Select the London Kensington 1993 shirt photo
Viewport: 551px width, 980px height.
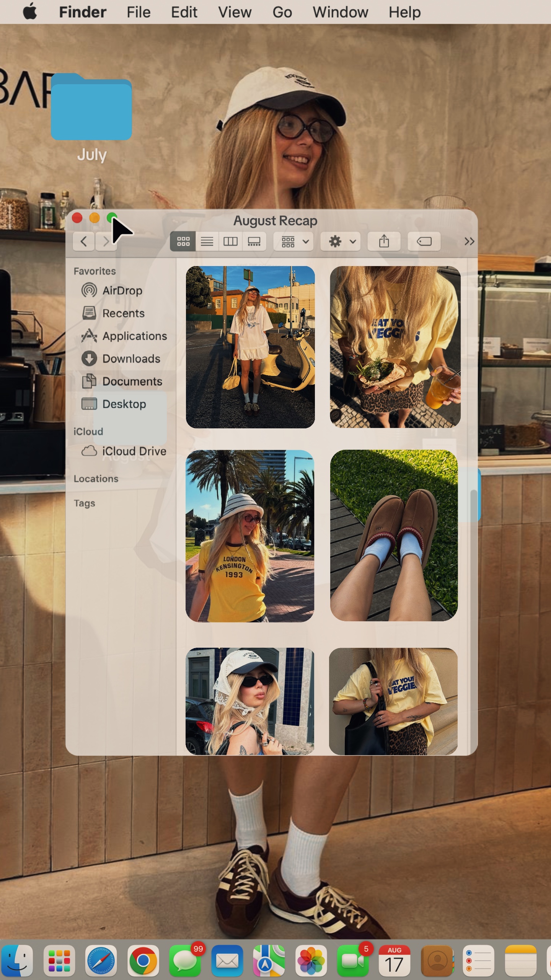click(250, 536)
